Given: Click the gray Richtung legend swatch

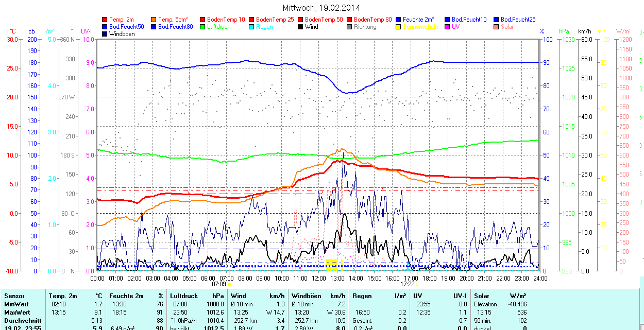Looking at the screenshot, I should (x=350, y=27).
